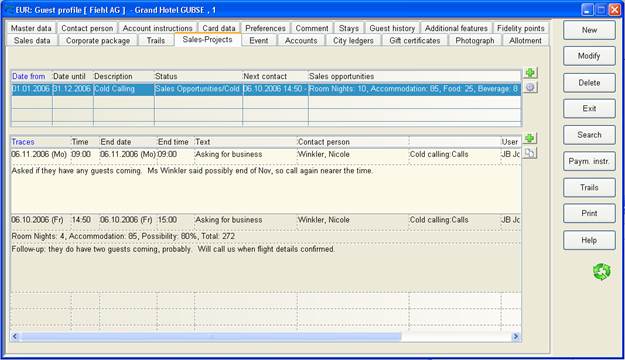Click the Trails button on right panel
This screenshot has width=625, height=360.
(x=589, y=187)
